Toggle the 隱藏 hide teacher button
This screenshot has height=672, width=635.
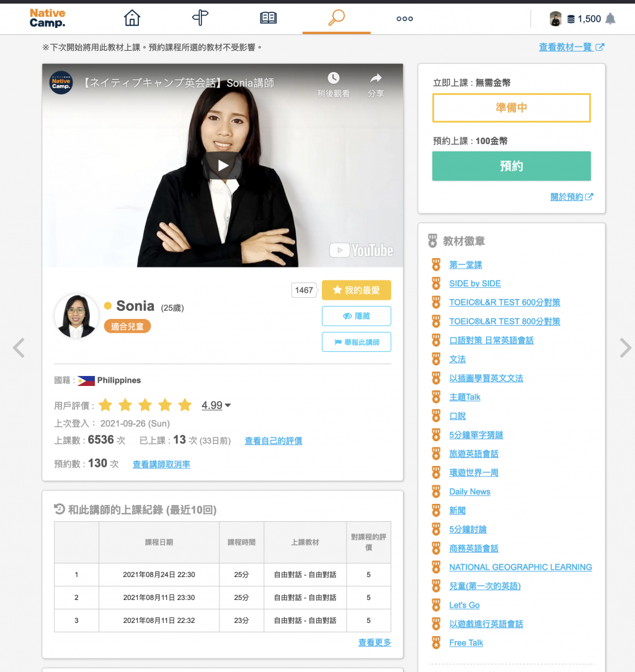356,316
